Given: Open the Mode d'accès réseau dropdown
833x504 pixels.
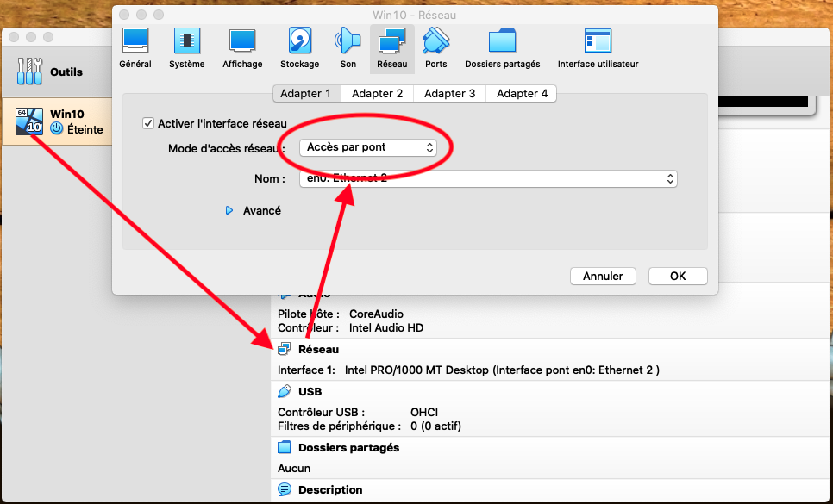Looking at the screenshot, I should click(367, 147).
